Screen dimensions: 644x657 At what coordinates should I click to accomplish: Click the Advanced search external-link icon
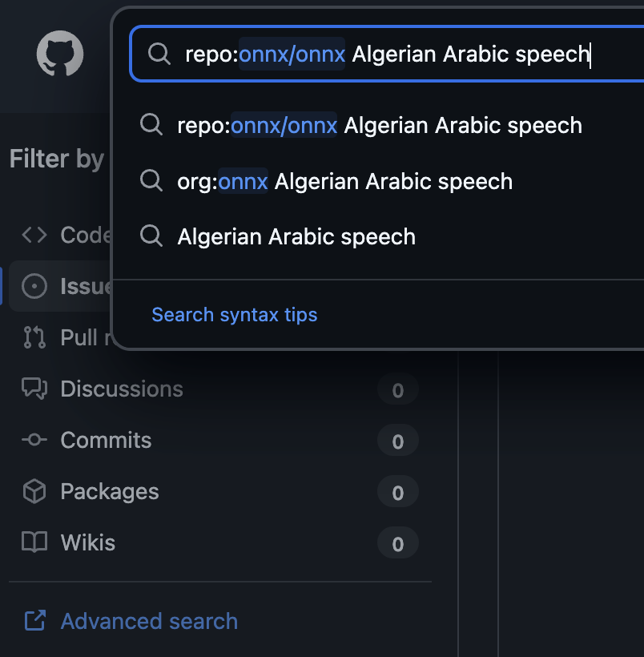pos(34,621)
